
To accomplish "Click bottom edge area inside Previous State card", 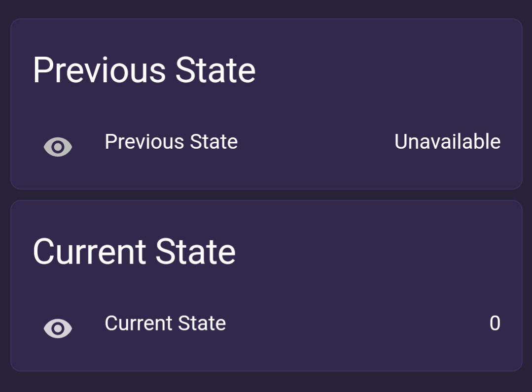I will pyautogui.click(x=266, y=180).
